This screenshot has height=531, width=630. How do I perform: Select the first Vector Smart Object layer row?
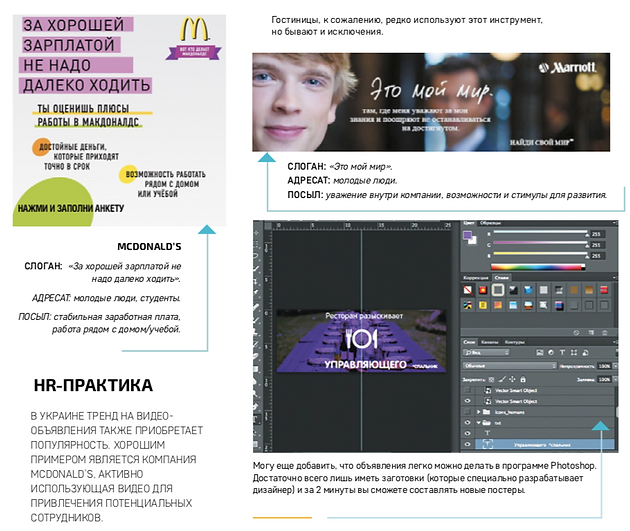(x=538, y=390)
